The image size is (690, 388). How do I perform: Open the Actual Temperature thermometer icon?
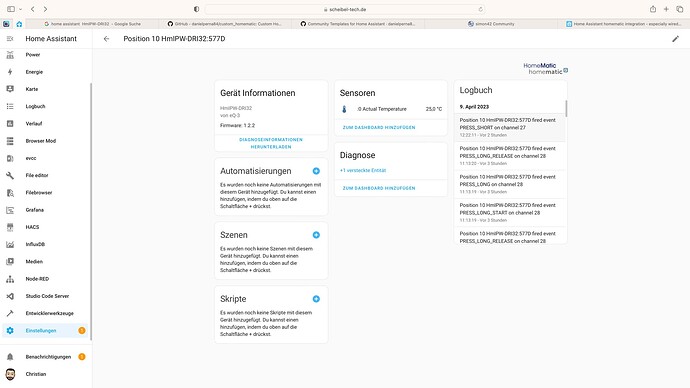point(344,109)
